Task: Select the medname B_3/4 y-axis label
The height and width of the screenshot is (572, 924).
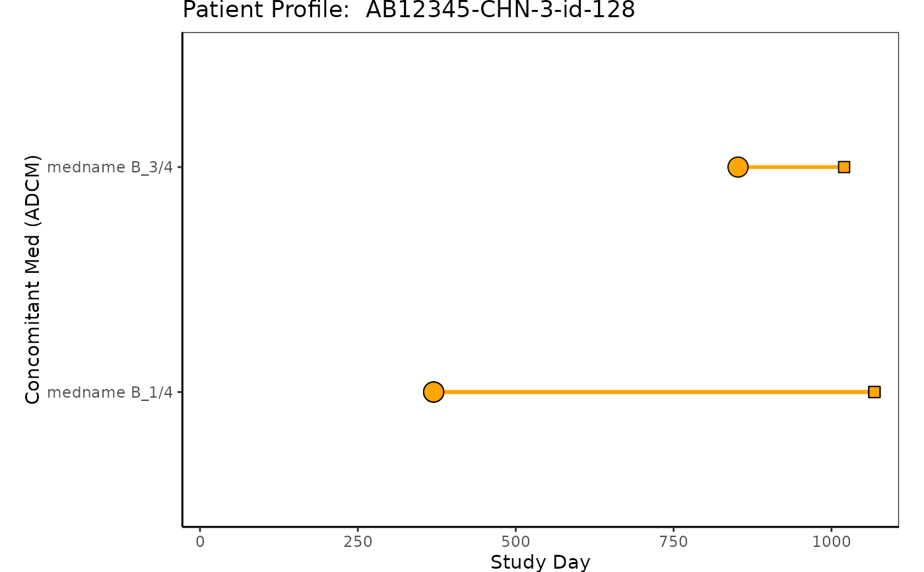Action: [110, 167]
